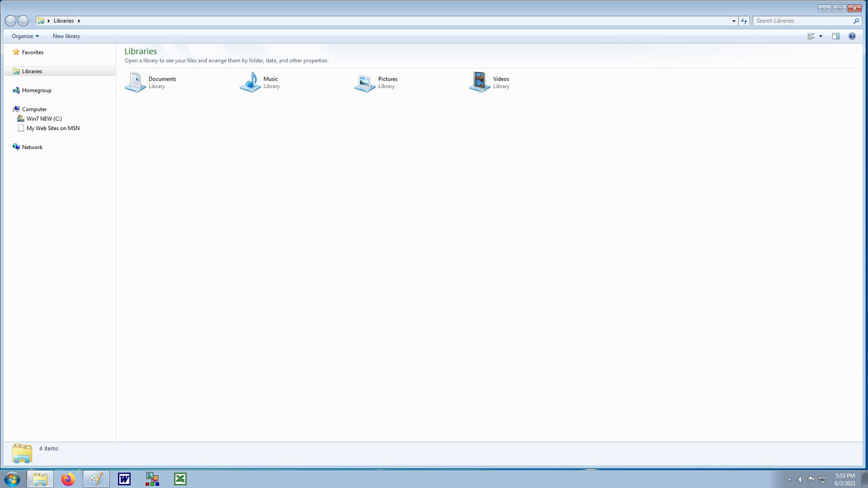Open the Organize dropdown menu
868x488 pixels.
25,36
